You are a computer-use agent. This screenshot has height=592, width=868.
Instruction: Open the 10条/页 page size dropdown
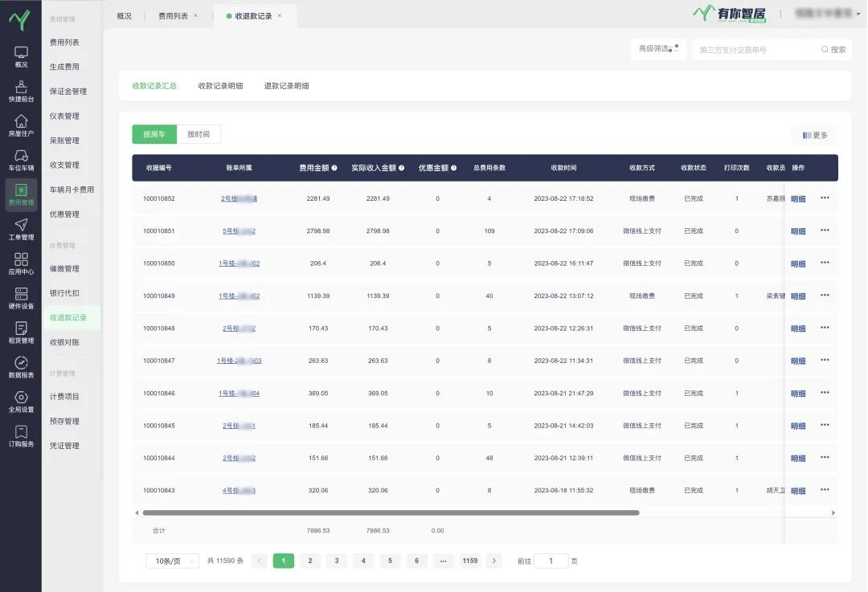point(171,561)
